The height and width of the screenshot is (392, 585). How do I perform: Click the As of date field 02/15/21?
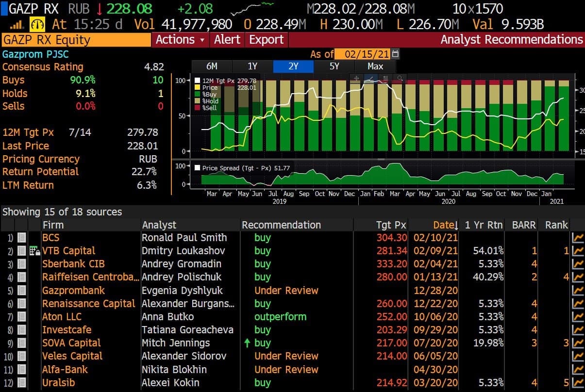click(x=363, y=54)
